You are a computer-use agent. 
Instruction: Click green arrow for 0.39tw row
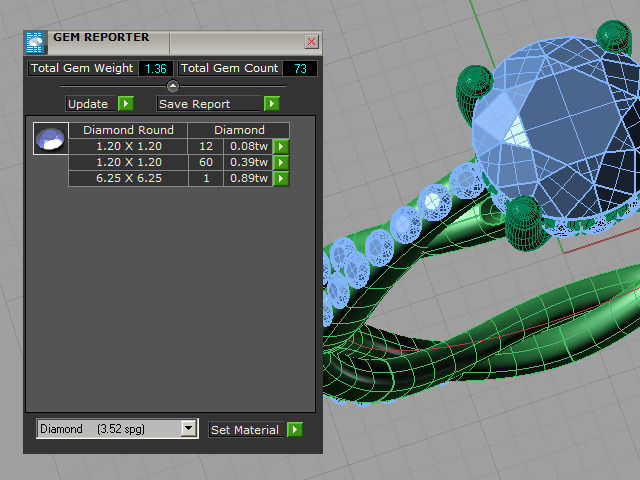[x=281, y=162]
